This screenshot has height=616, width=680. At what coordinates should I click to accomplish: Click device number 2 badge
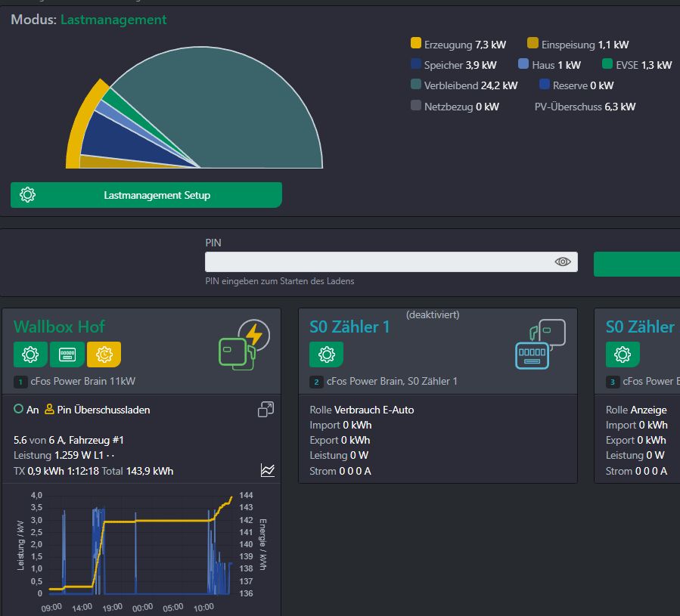(x=316, y=382)
